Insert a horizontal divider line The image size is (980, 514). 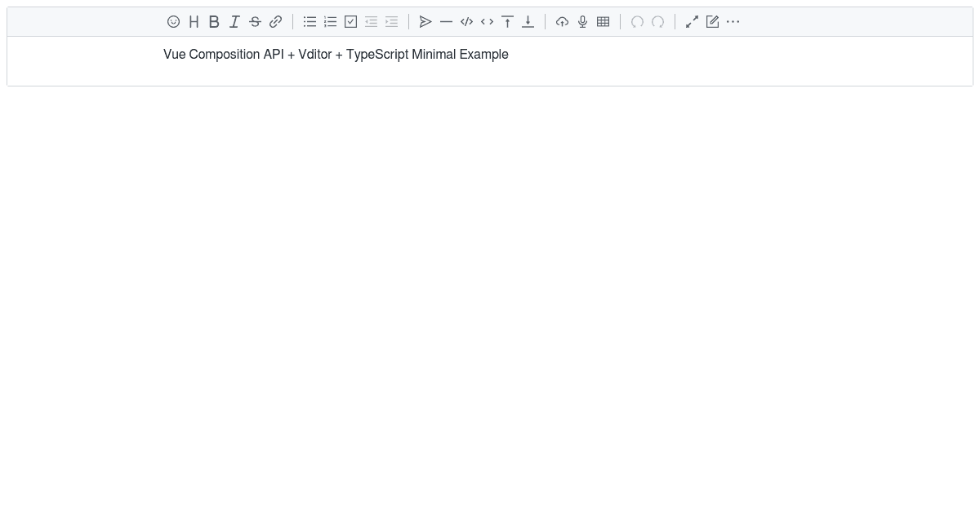(446, 22)
